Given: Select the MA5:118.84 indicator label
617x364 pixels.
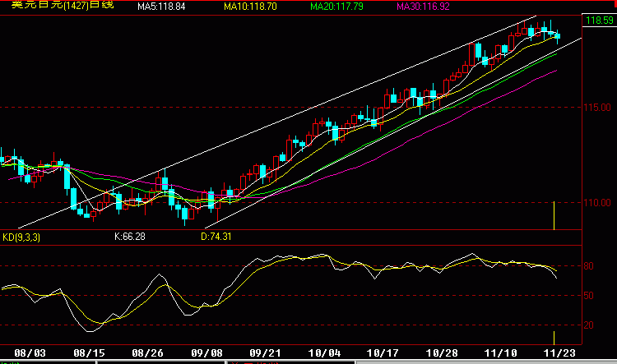Looking at the screenshot, I should [x=161, y=7].
